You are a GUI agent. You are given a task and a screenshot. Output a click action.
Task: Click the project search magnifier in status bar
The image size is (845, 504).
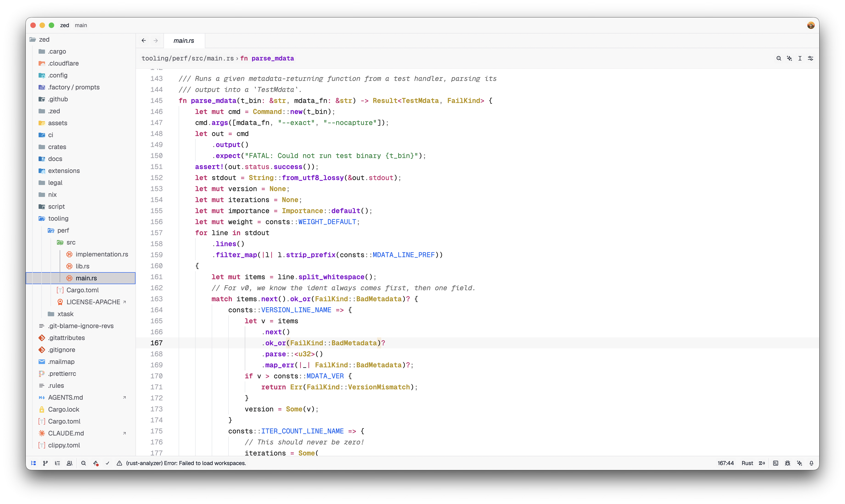84,463
